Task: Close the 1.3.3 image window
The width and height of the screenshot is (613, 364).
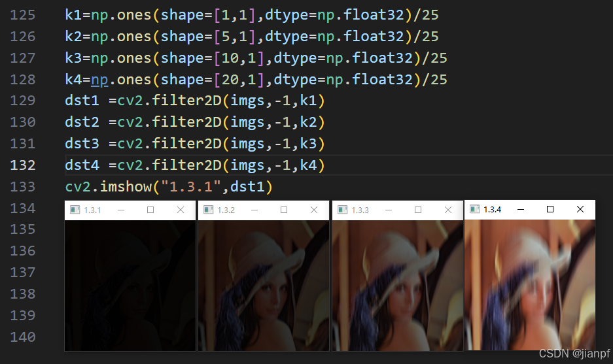Action: click(x=448, y=210)
